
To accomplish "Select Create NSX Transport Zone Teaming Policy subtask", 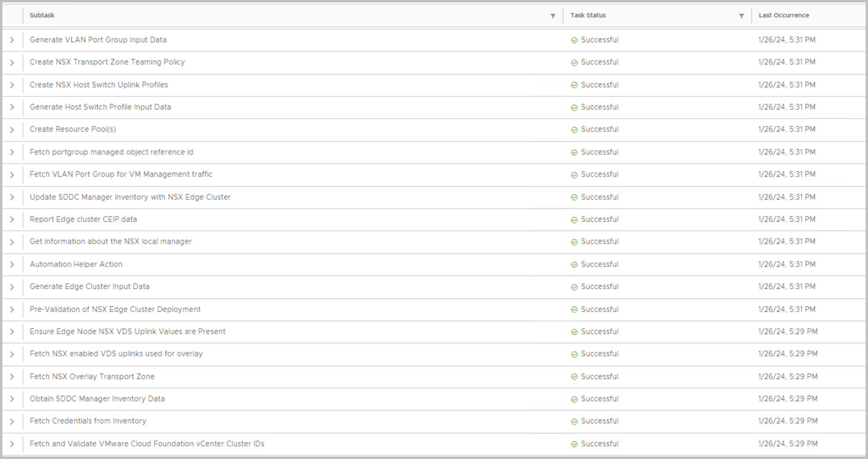I will pos(107,62).
